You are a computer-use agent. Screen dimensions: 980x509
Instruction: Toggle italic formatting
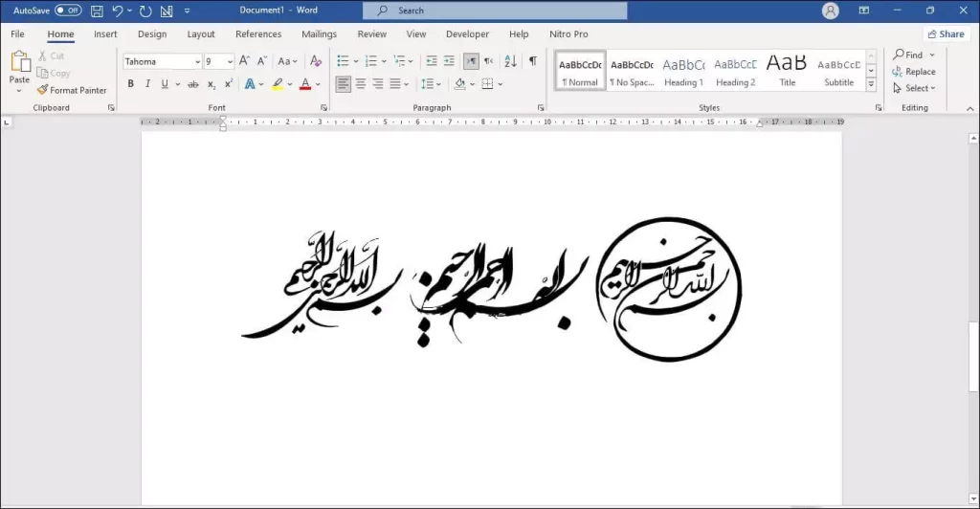(x=147, y=83)
